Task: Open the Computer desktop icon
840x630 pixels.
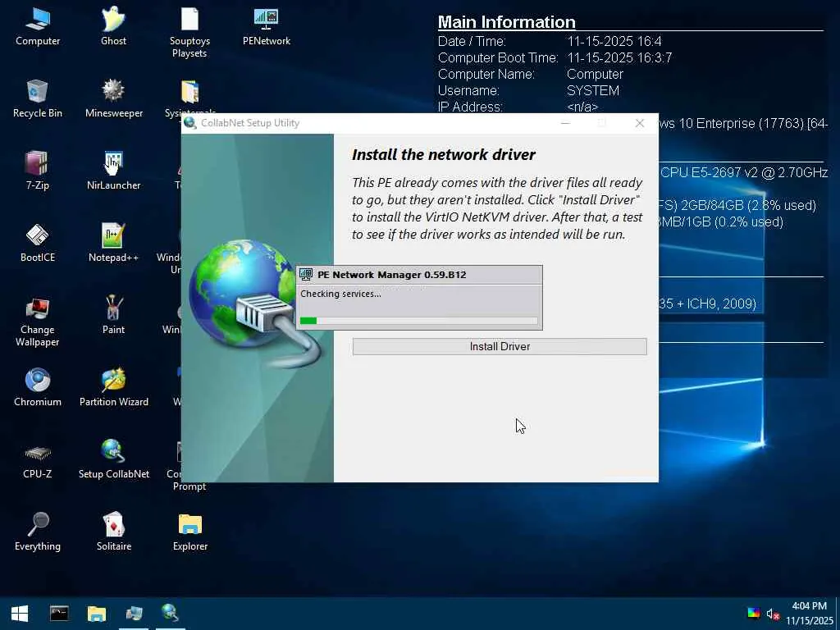Action: (x=38, y=27)
